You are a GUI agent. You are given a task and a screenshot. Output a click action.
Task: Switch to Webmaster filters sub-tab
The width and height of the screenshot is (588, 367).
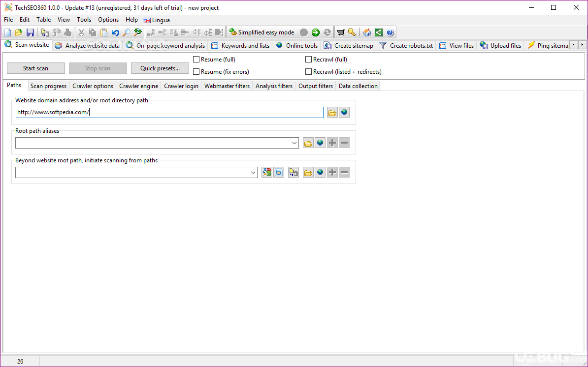(227, 86)
